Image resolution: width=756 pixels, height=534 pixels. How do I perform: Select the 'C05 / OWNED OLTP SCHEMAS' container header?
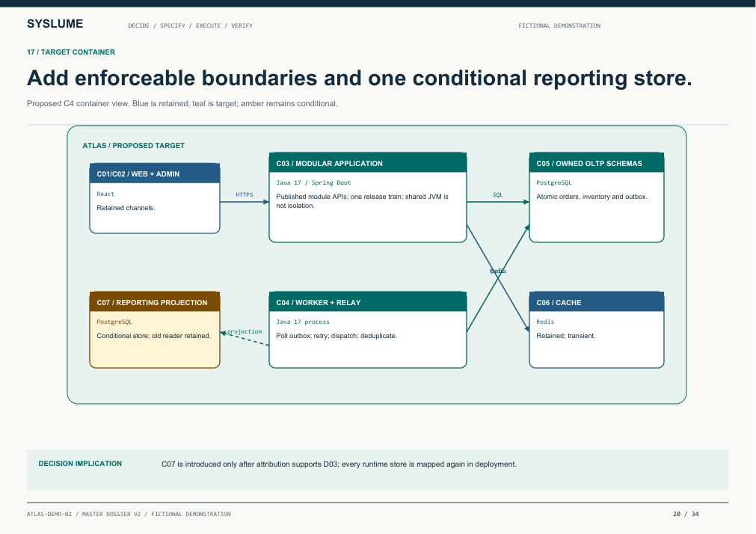[x=597, y=163]
